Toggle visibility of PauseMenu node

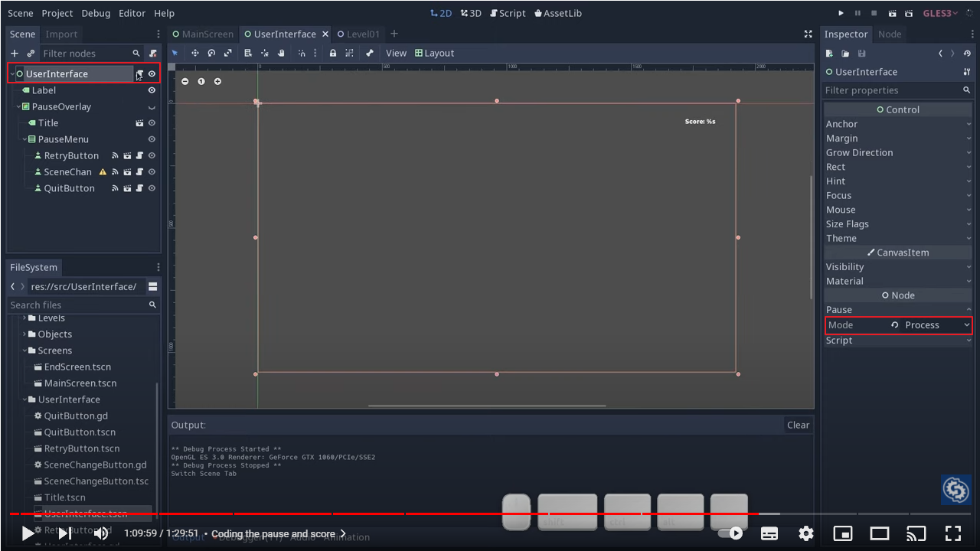pyautogui.click(x=152, y=139)
